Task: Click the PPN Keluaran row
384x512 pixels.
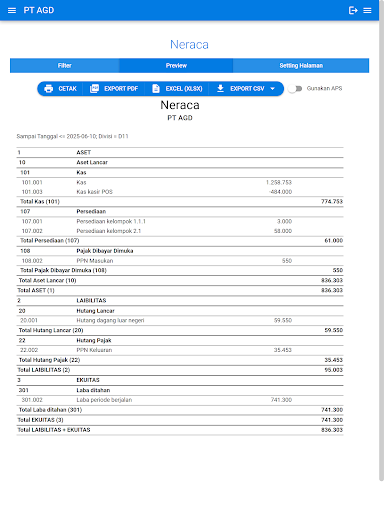Action: (180, 350)
